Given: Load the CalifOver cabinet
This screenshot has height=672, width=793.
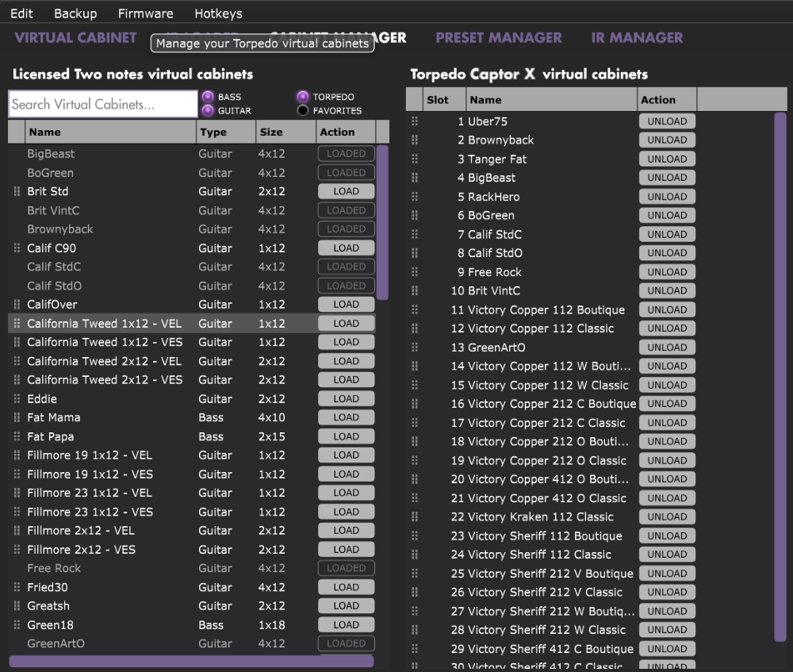Looking at the screenshot, I should pyautogui.click(x=347, y=305).
